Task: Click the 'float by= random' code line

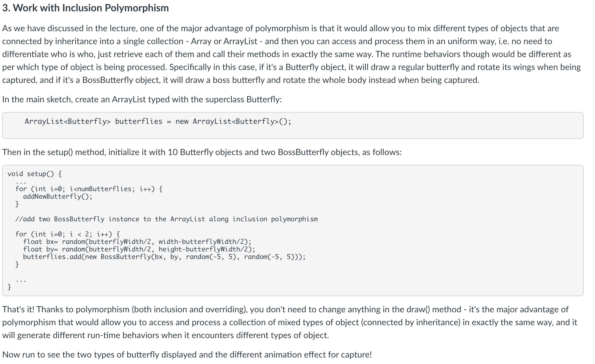Action: [x=139, y=249]
